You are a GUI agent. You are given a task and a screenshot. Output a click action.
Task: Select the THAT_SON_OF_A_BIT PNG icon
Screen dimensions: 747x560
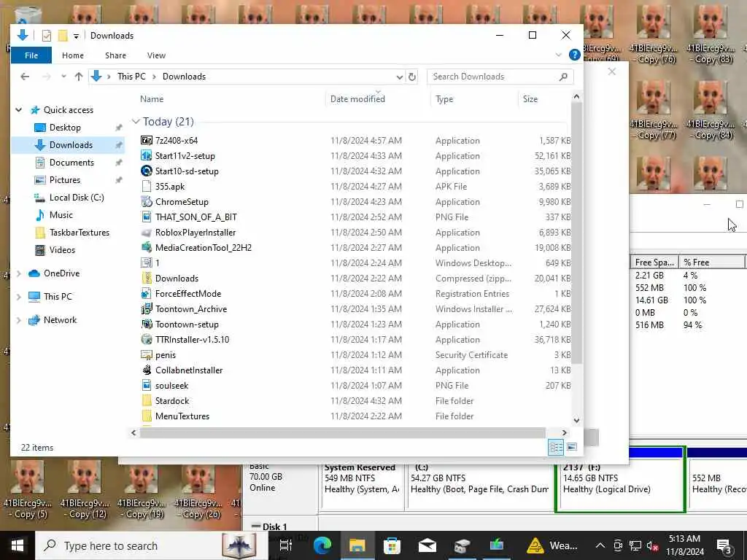[146, 217]
